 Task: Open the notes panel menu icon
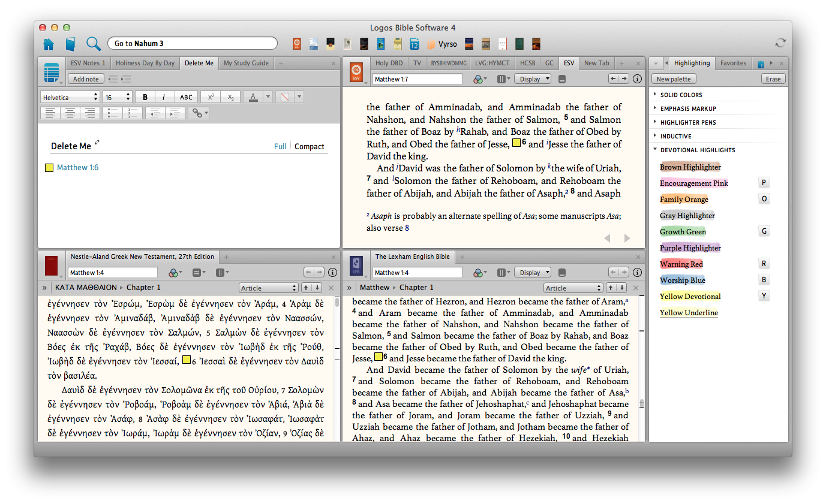tap(52, 73)
